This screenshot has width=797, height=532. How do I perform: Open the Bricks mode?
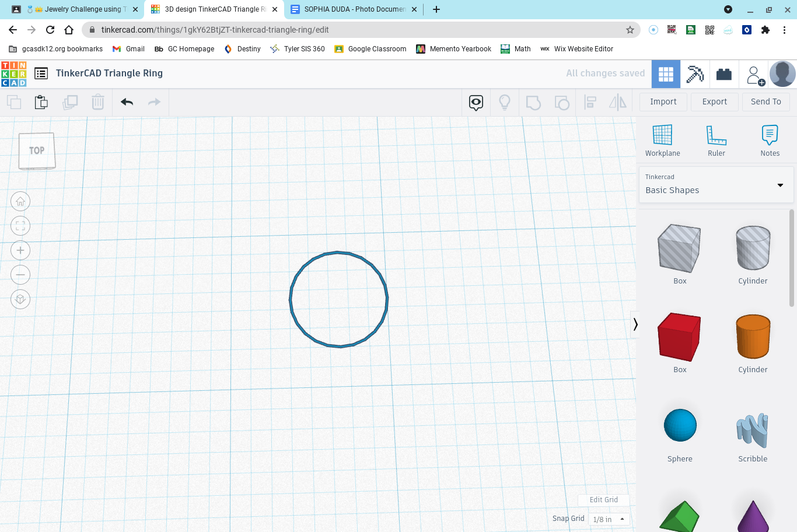724,74
